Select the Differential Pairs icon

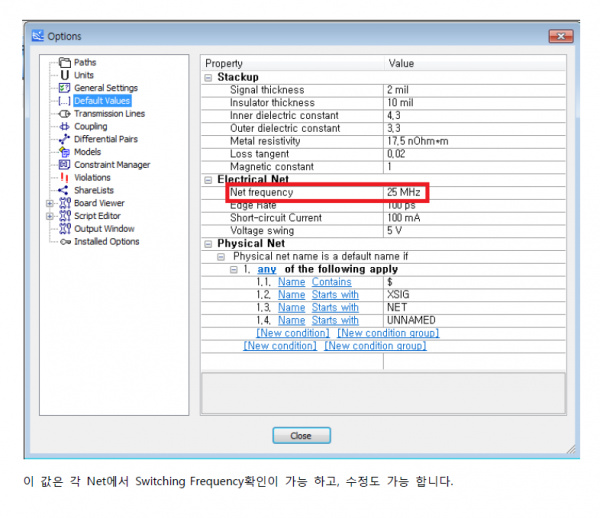[65, 140]
